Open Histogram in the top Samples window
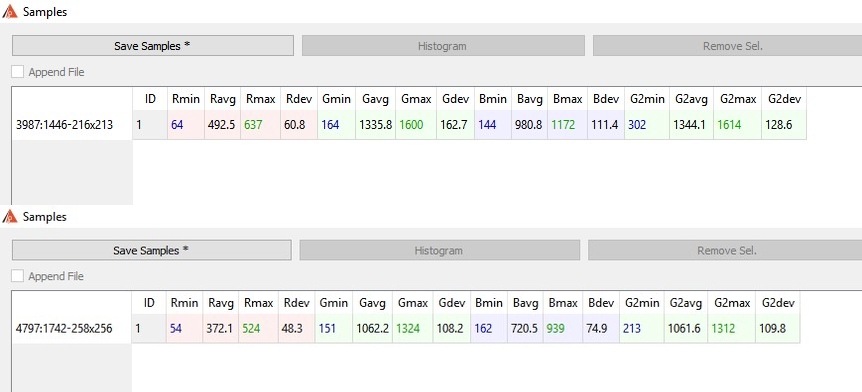Screen dimensions: 862x392 [x=443, y=46]
